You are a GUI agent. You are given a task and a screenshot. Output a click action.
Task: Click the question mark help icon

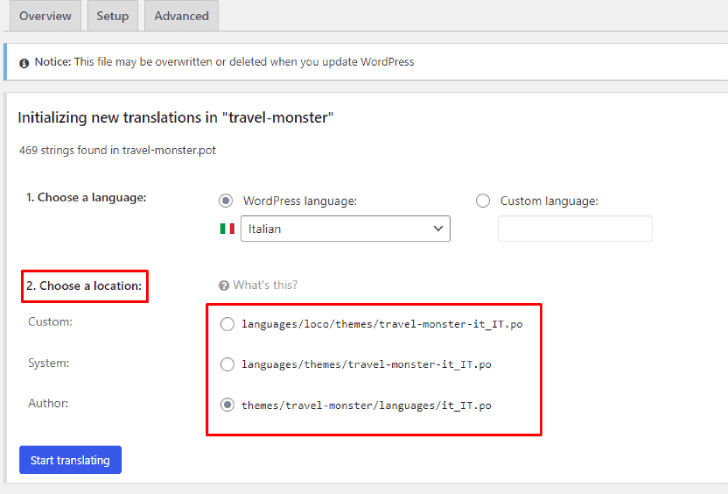224,286
